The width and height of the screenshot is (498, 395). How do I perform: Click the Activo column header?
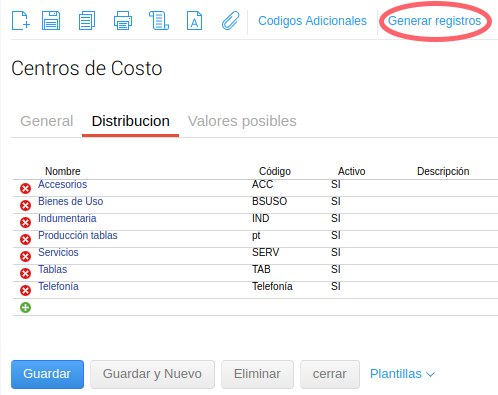pos(352,171)
